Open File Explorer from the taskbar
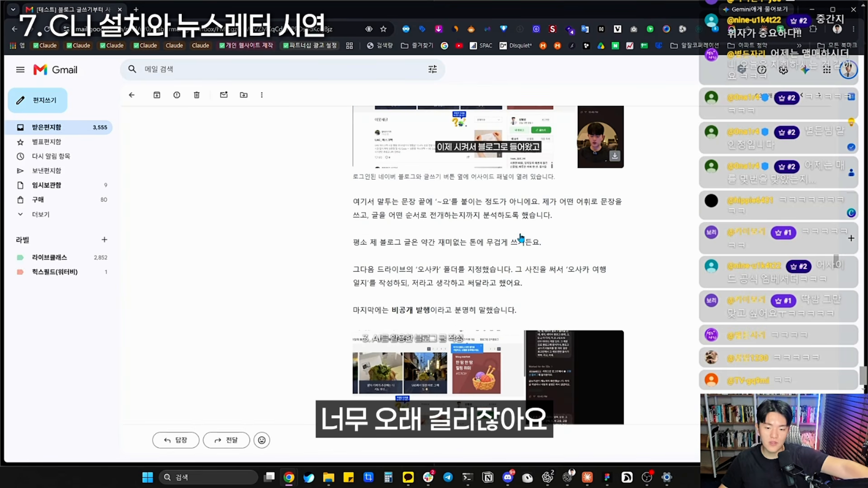The image size is (868, 488). [x=329, y=477]
